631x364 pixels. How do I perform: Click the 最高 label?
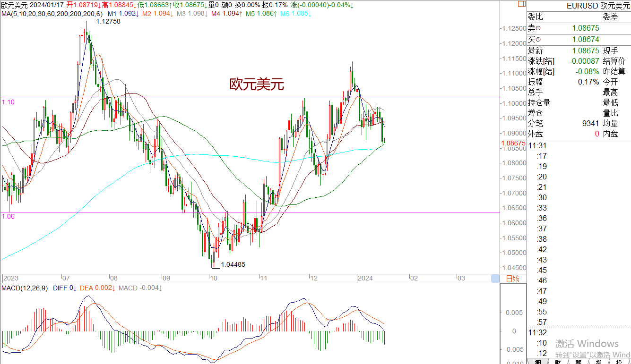point(611,92)
